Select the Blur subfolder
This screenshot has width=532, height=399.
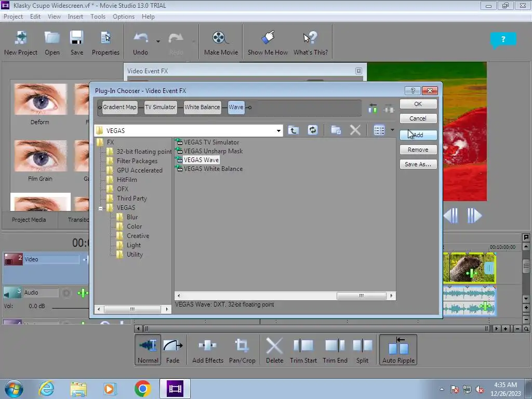click(x=132, y=217)
